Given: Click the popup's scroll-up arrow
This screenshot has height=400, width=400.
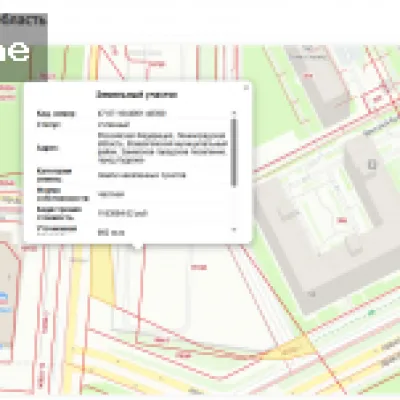Looking at the screenshot, I should click(x=234, y=113).
